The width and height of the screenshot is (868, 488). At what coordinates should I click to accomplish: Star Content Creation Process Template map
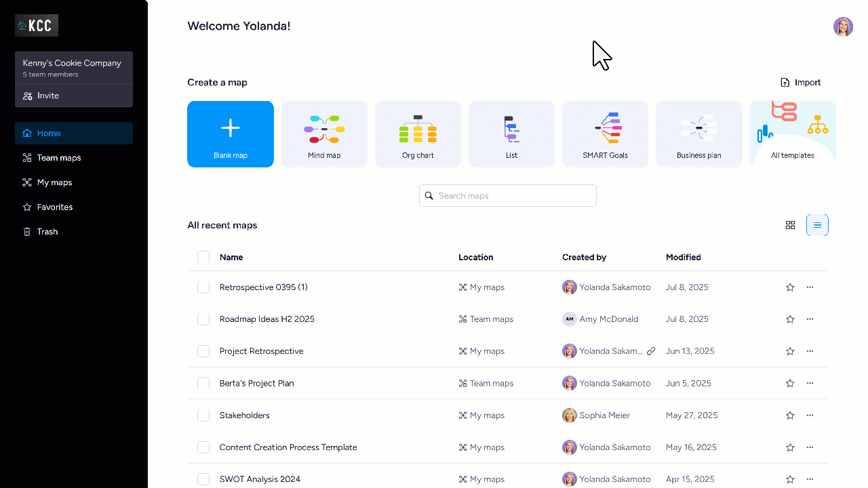point(790,447)
